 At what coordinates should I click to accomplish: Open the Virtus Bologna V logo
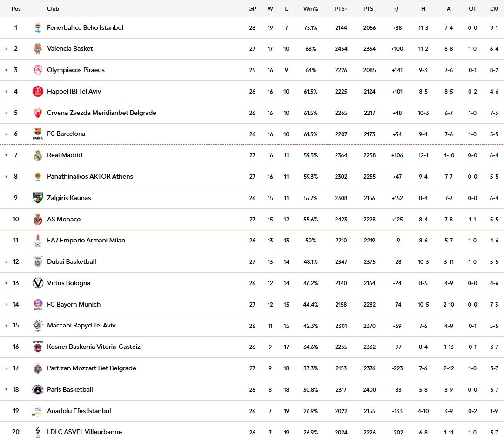click(x=38, y=283)
